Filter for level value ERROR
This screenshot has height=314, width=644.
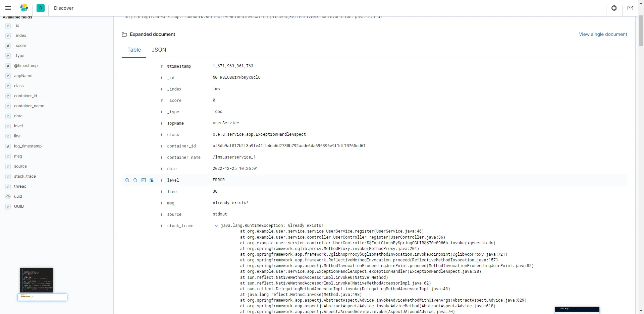point(127,180)
